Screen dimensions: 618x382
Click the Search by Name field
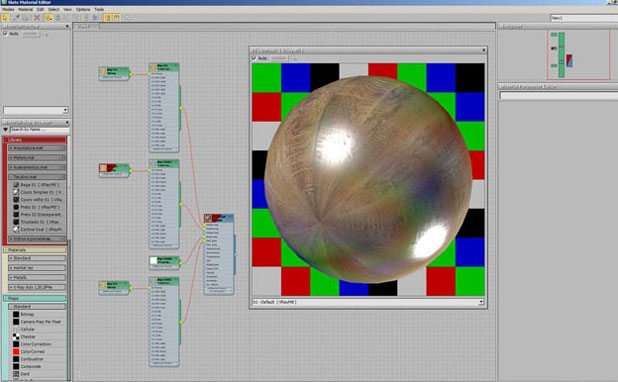[39, 129]
